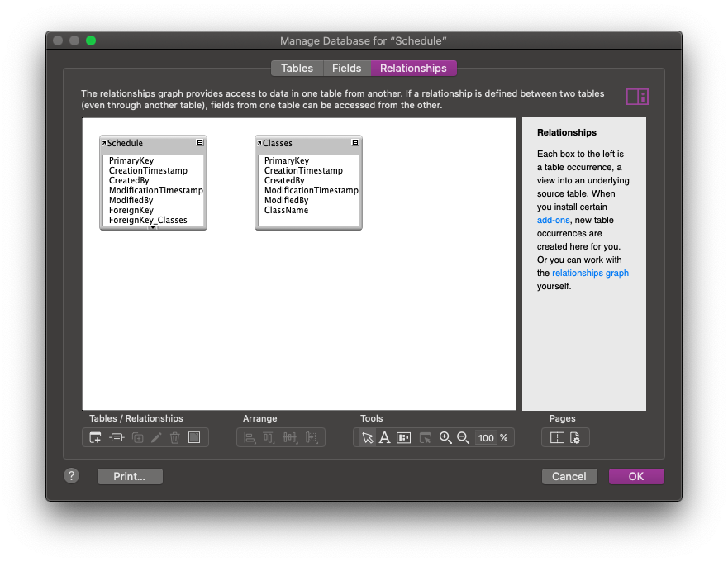Image resolution: width=728 pixels, height=562 pixels.
Task: Click the Classes table occurrence title
Action: click(277, 143)
